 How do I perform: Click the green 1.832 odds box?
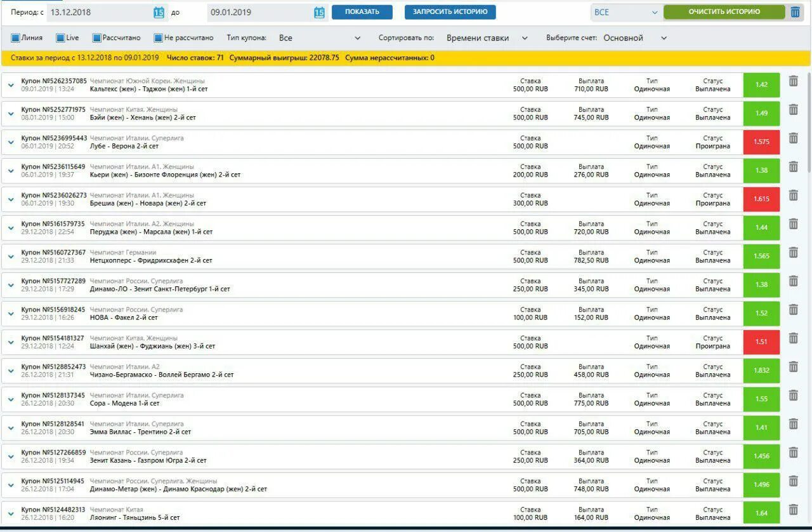[762, 371]
